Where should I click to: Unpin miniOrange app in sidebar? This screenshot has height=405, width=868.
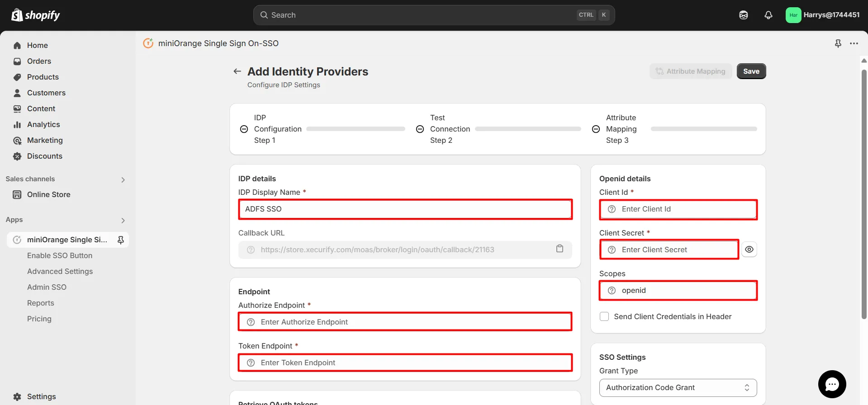tap(121, 240)
